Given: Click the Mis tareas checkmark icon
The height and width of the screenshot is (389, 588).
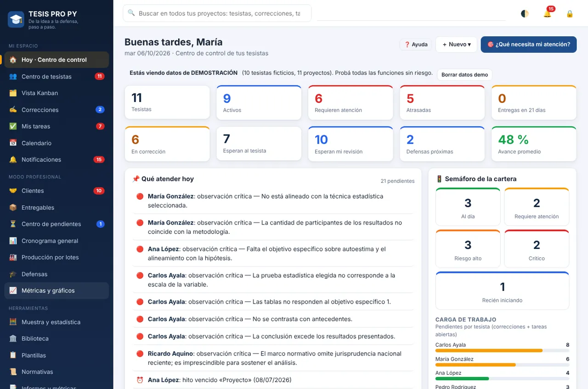Looking at the screenshot, I should tap(13, 126).
